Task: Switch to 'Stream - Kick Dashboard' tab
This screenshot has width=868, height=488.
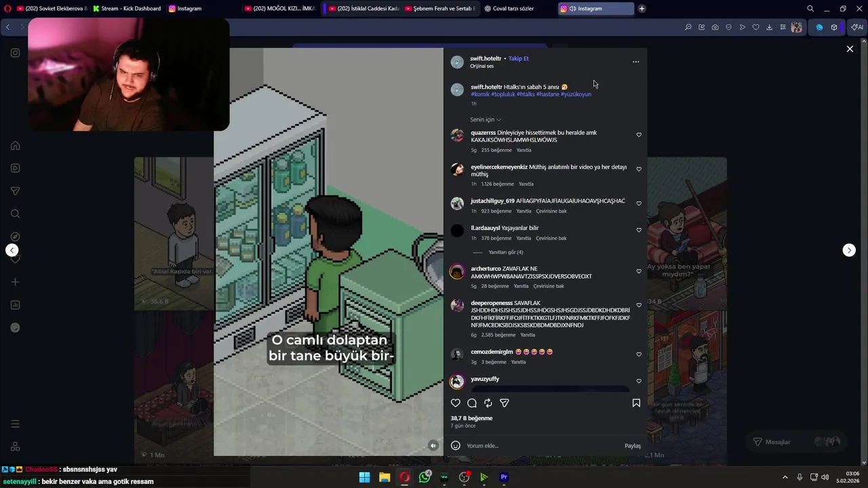Action: 127,9
